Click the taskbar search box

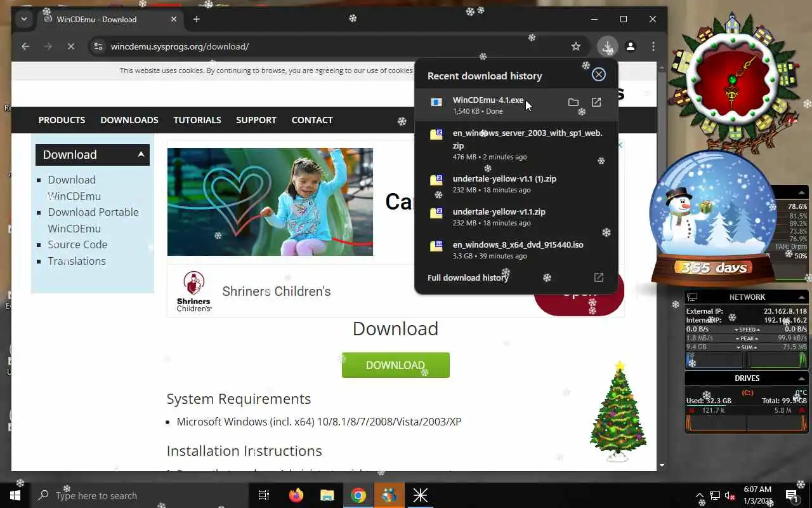[x=140, y=495]
